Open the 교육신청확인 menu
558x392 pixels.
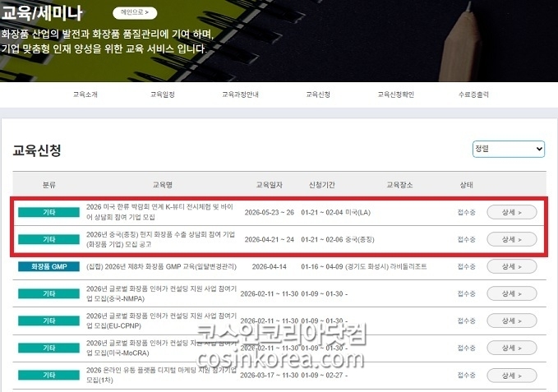pos(396,95)
